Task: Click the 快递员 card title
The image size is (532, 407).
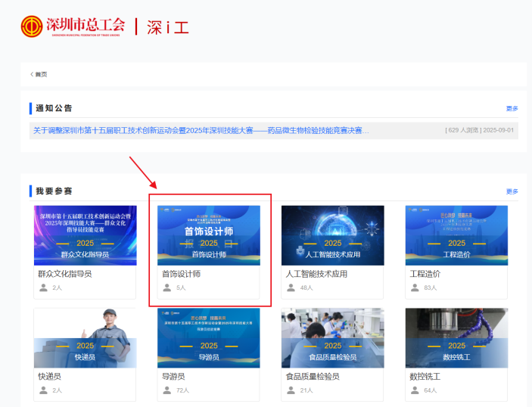Action: coord(49,377)
